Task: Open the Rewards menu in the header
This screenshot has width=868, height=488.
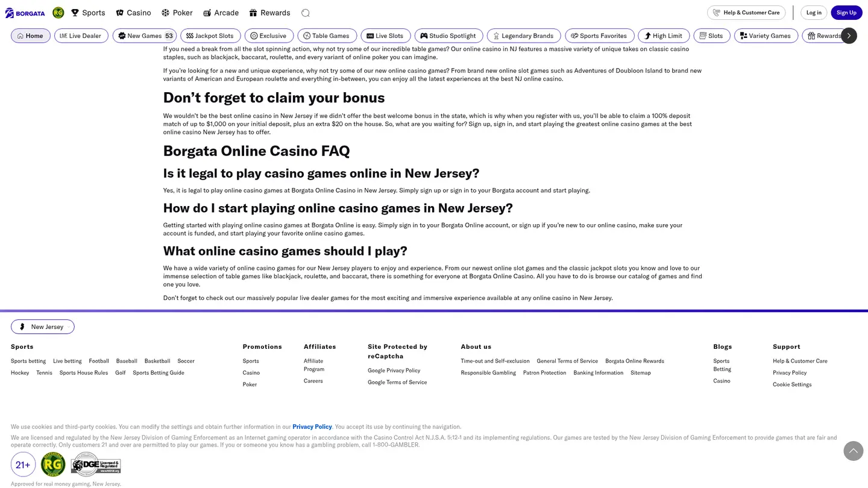Action: 269,13
